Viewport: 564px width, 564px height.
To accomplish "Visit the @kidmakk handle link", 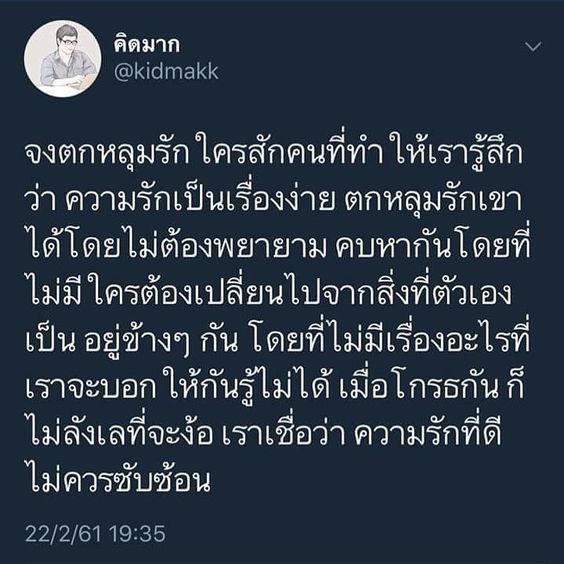I will coord(166,72).
